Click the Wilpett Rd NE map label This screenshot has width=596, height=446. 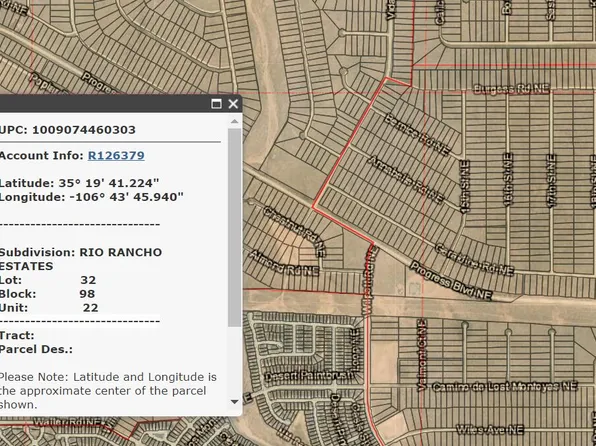369,281
